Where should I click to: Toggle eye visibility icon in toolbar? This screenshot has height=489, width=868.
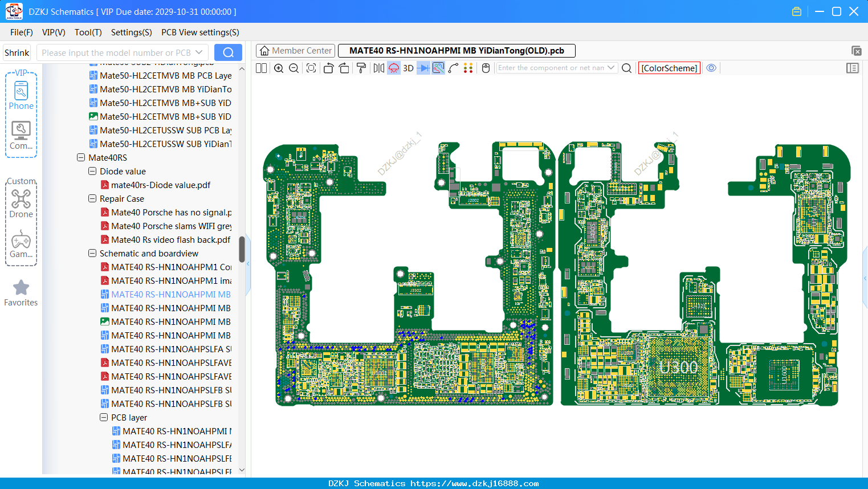point(711,68)
